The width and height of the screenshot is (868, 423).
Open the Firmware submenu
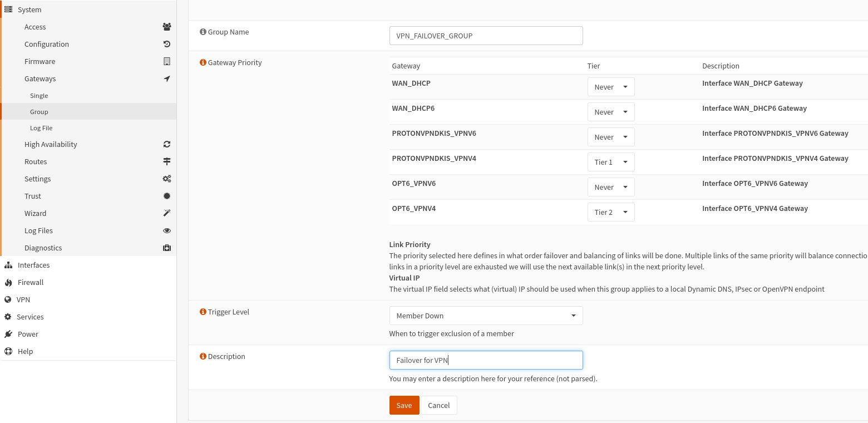[x=89, y=61]
